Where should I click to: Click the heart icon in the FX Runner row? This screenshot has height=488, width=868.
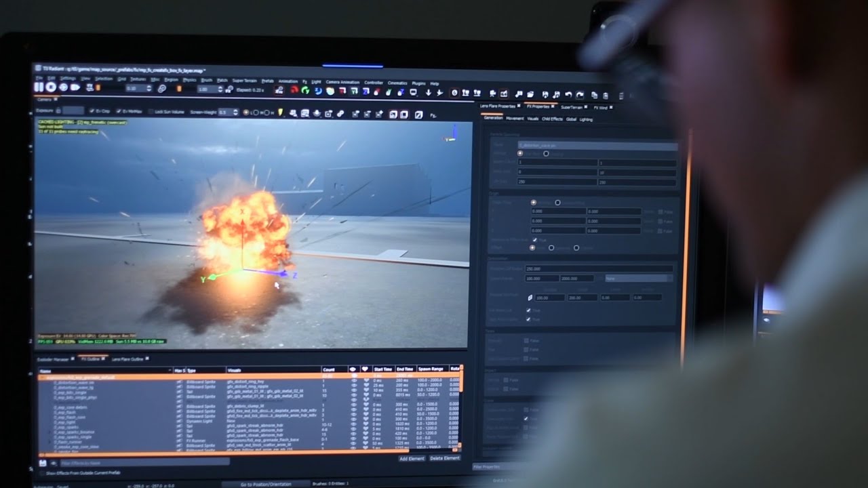365,439
